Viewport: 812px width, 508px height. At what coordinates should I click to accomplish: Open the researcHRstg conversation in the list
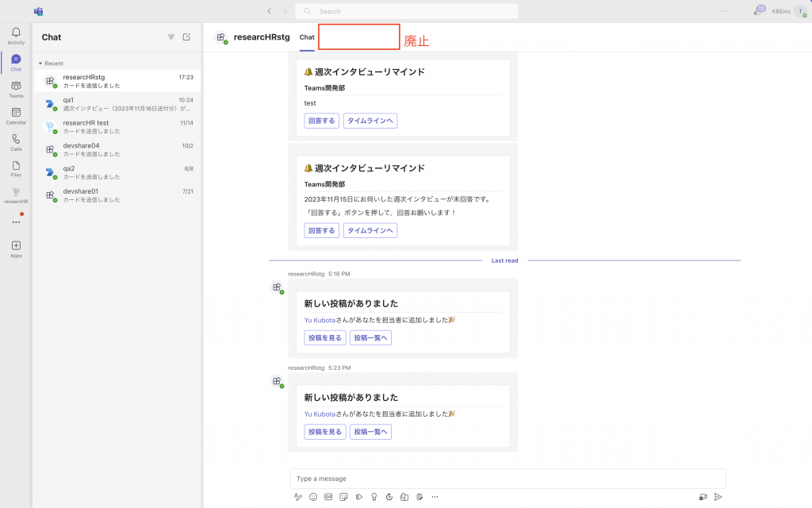[117, 81]
